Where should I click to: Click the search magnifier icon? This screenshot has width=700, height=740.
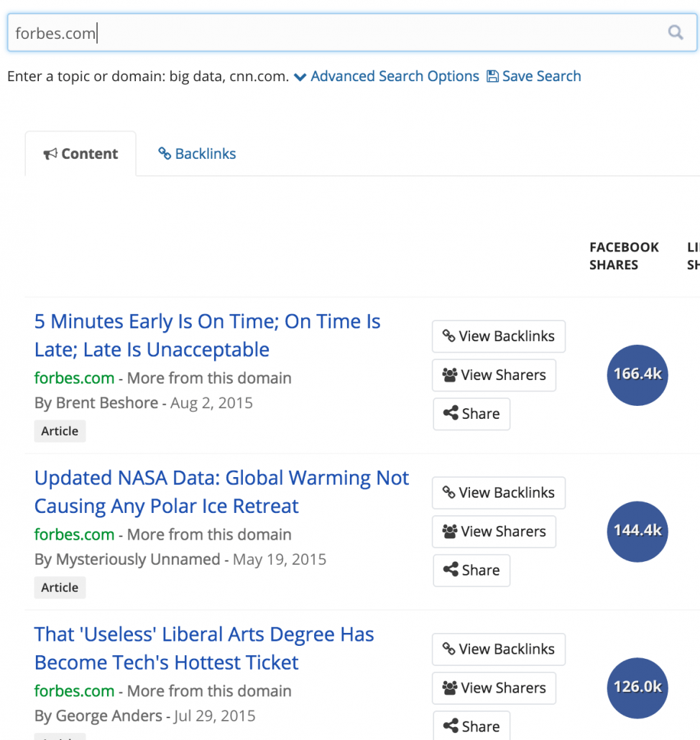(676, 32)
